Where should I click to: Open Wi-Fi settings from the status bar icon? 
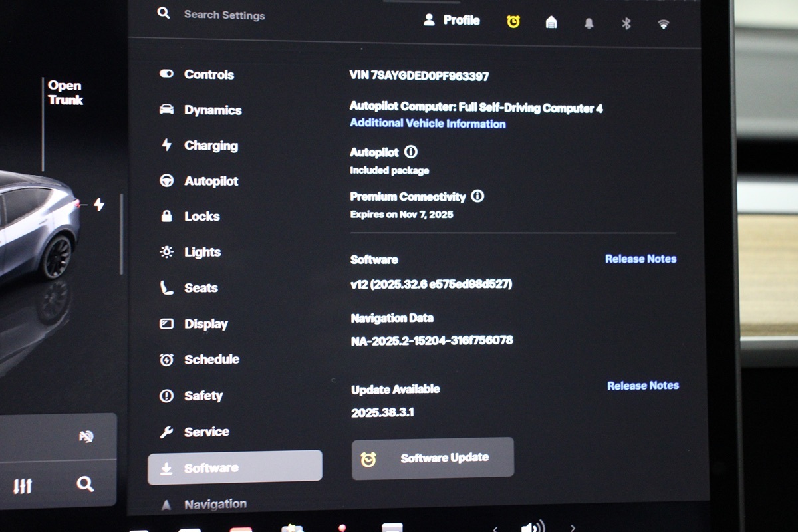pyautogui.click(x=663, y=25)
